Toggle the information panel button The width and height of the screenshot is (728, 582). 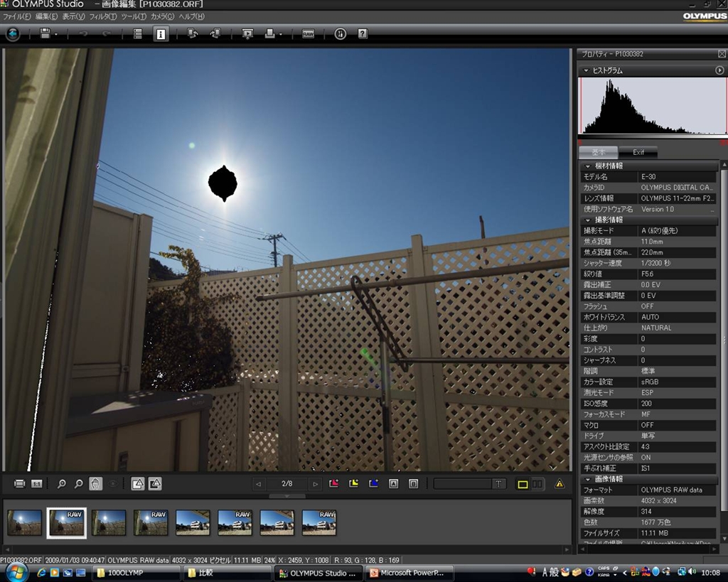[x=161, y=33]
